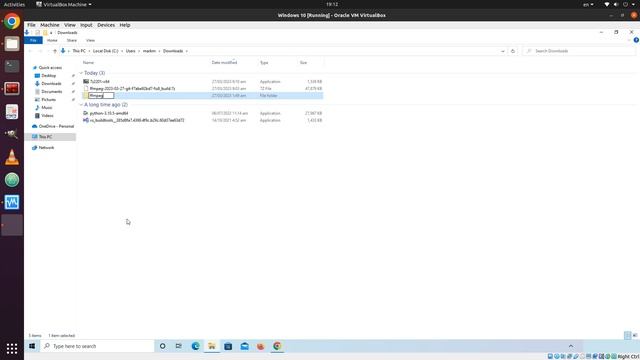Open address bar history dropdown
Screen dimensions: 640x360
point(502,51)
